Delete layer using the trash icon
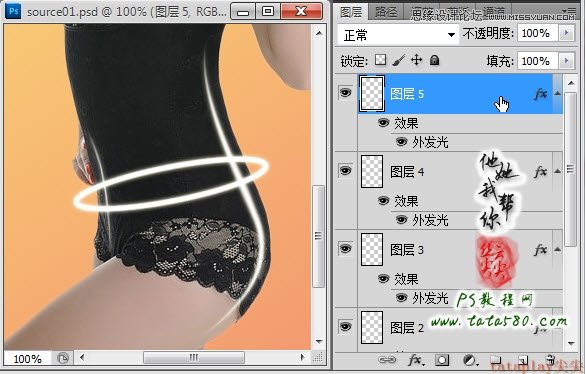585x374 pixels. 550,360
